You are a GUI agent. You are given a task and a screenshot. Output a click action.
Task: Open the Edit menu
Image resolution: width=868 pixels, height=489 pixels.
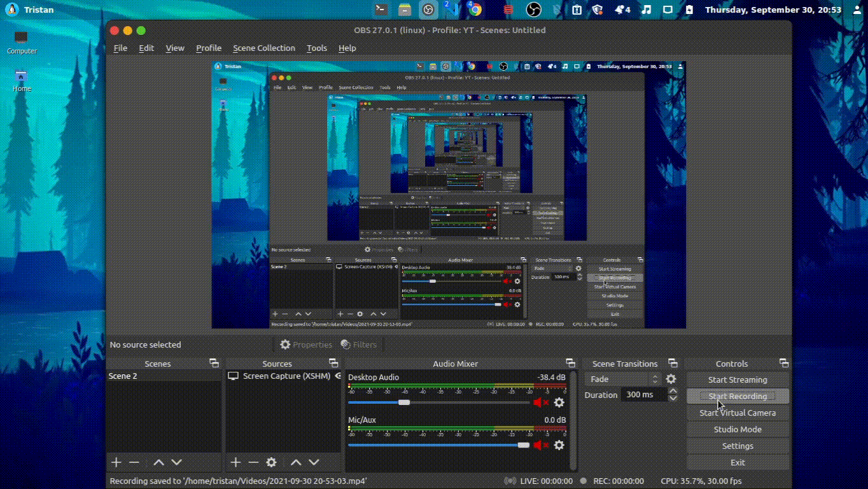coord(146,48)
